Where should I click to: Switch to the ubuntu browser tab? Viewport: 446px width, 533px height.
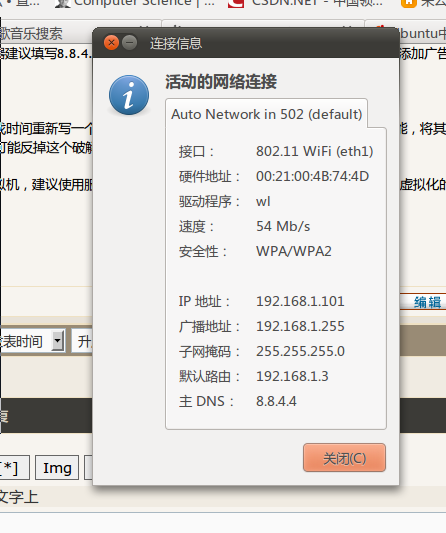[423, 33]
